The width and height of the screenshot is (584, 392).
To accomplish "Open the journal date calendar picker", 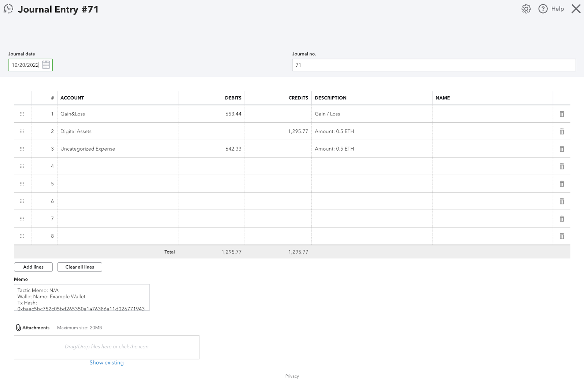I will [46, 65].
